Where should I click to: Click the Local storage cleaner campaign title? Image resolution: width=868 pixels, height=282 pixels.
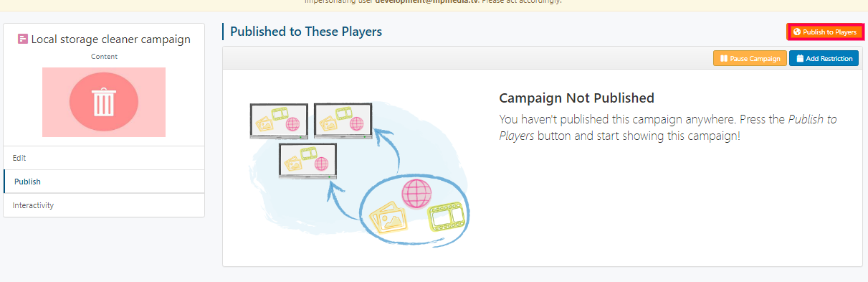111,39
